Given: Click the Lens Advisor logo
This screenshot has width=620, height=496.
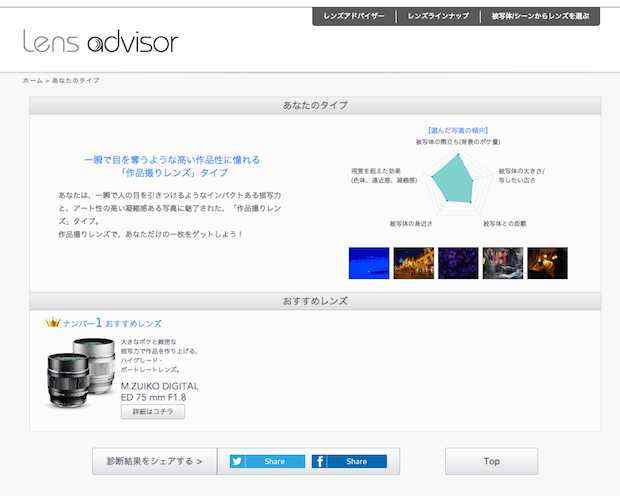Looking at the screenshot, I should tap(100, 41).
